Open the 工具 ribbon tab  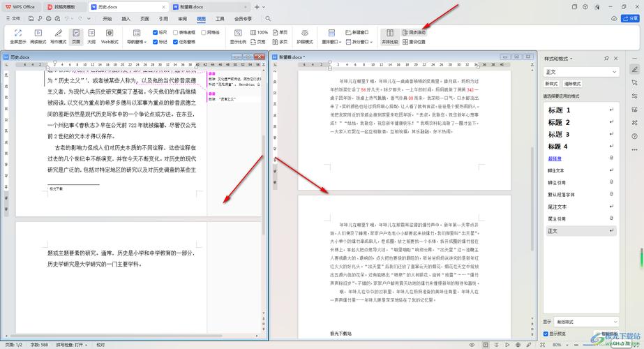(x=220, y=19)
